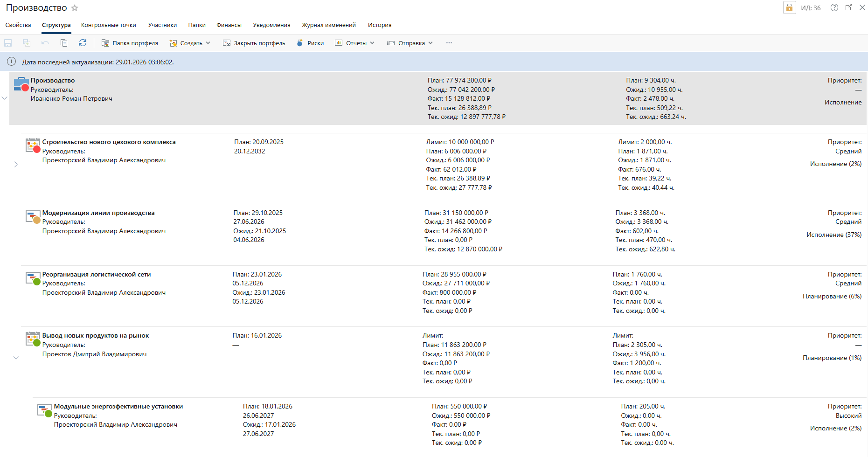
Task: Toggle the orange lock button
Action: point(789,8)
